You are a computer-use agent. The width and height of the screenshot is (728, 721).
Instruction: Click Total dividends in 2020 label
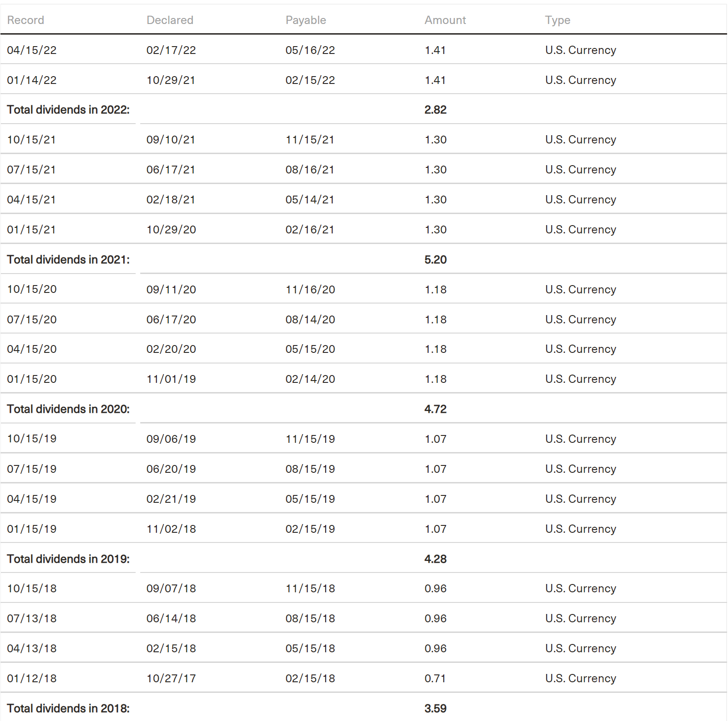[68, 409]
